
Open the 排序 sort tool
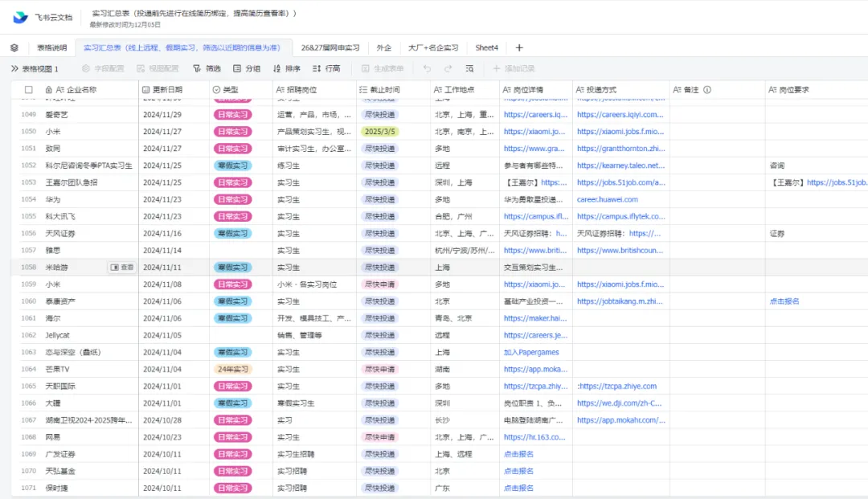tap(287, 68)
